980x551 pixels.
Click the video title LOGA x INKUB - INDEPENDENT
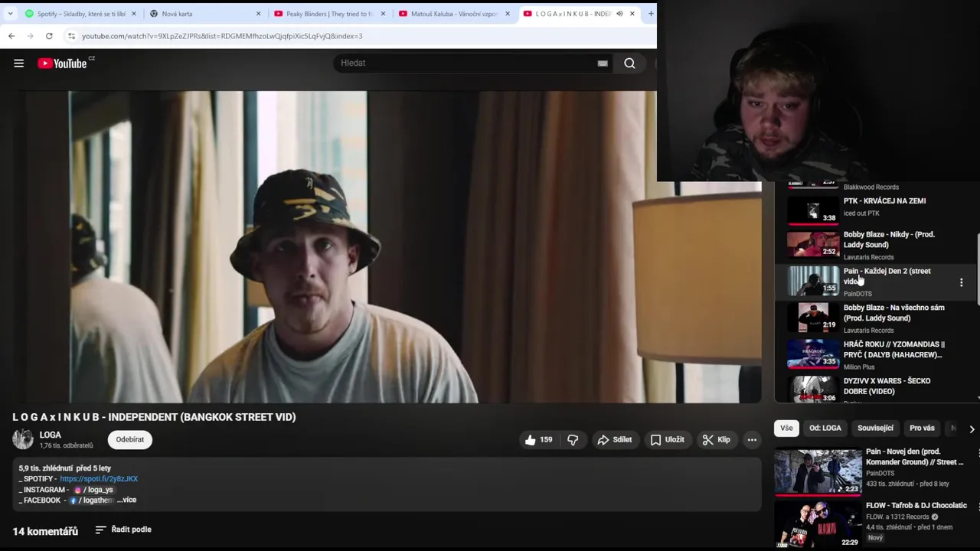[x=154, y=417]
